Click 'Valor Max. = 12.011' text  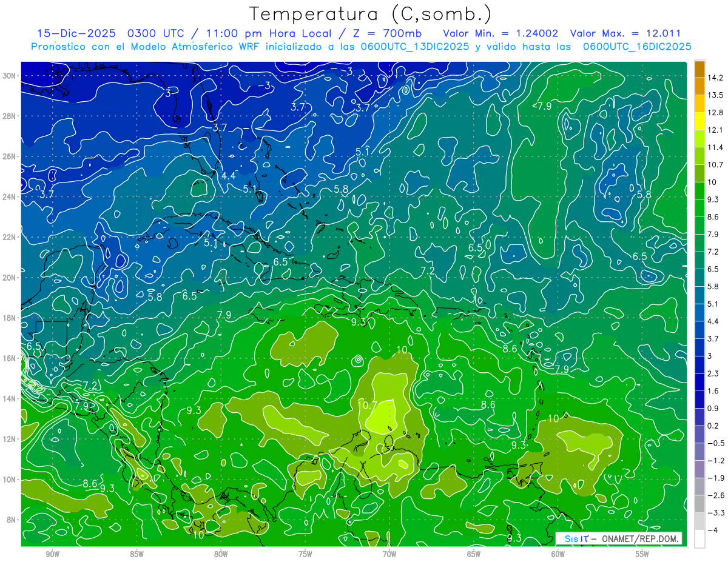[624, 33]
